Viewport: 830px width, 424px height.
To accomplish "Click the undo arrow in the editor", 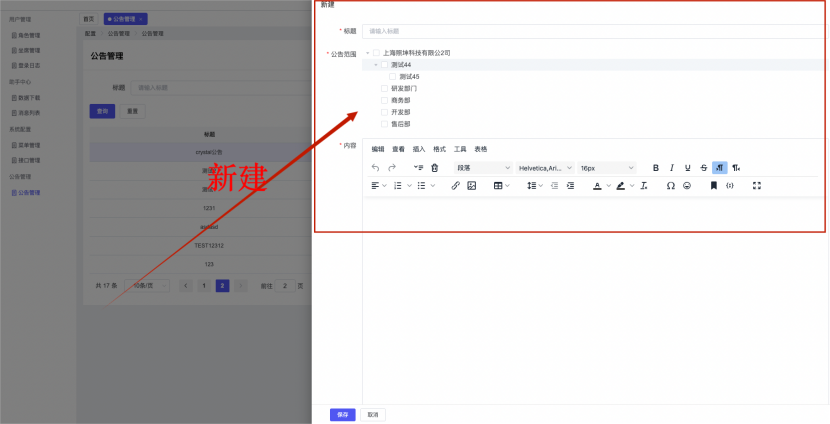I will coord(376,168).
